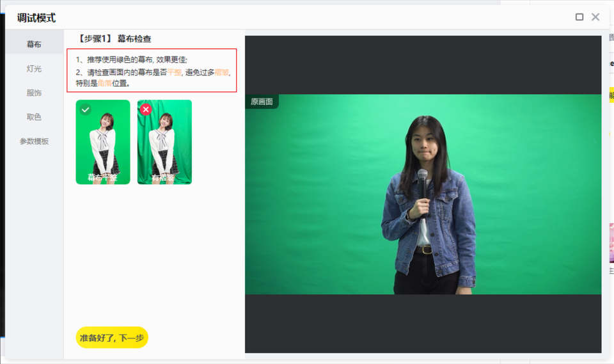Switch to the 灯光 tab
The width and height of the screenshot is (614, 364).
coord(34,68)
